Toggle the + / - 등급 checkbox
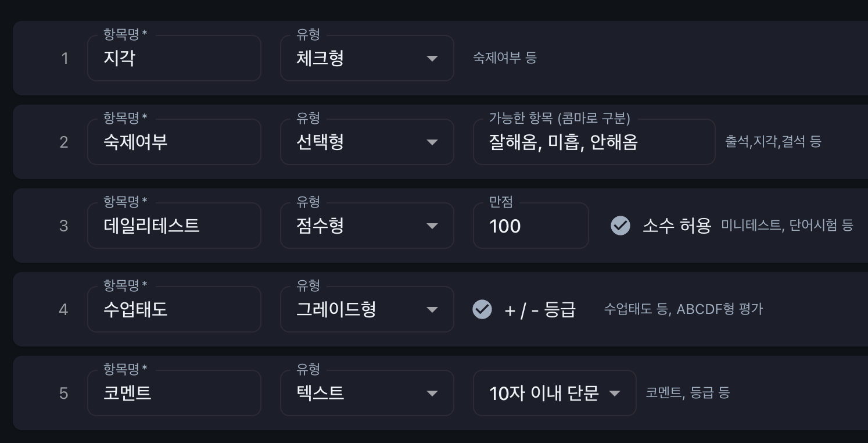Image resolution: width=868 pixels, height=443 pixels. (482, 309)
